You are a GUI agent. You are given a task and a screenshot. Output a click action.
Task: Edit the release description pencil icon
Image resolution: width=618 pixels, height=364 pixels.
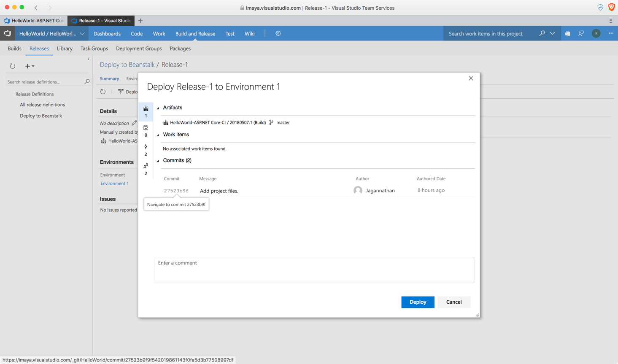134,123
